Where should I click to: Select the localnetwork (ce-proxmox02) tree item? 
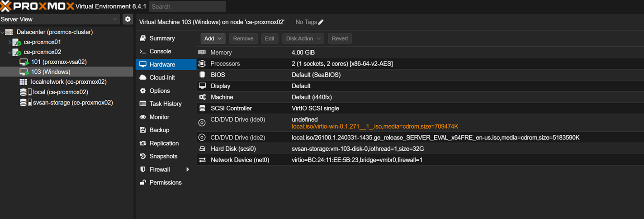click(69, 82)
